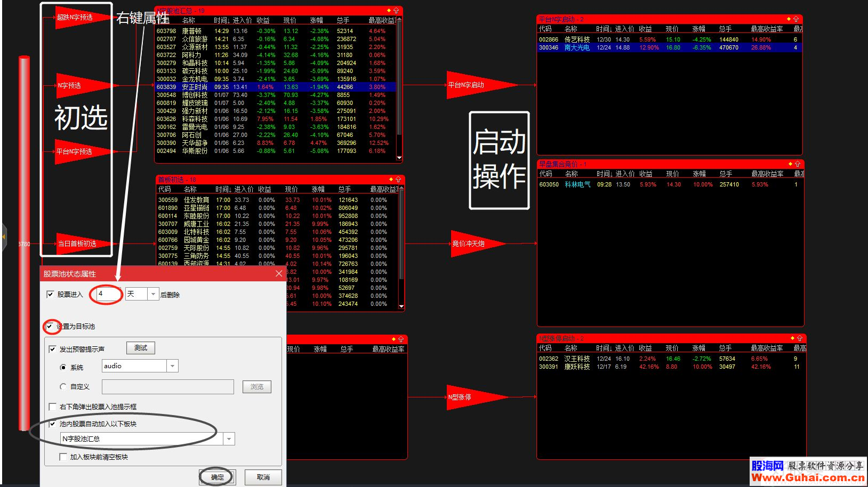Select row 002866 传艺科技
Image resolution: width=868 pixels, height=487 pixels.
(x=670, y=39)
